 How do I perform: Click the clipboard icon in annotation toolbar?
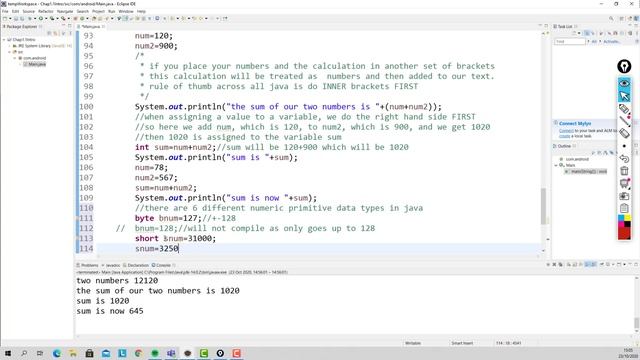tap(624, 208)
